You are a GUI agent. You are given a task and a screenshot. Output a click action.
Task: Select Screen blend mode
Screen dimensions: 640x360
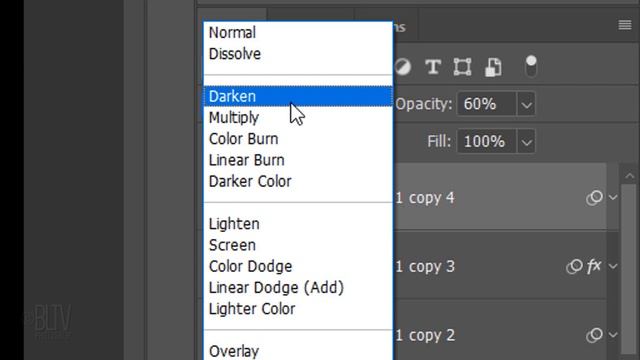tap(298, 245)
